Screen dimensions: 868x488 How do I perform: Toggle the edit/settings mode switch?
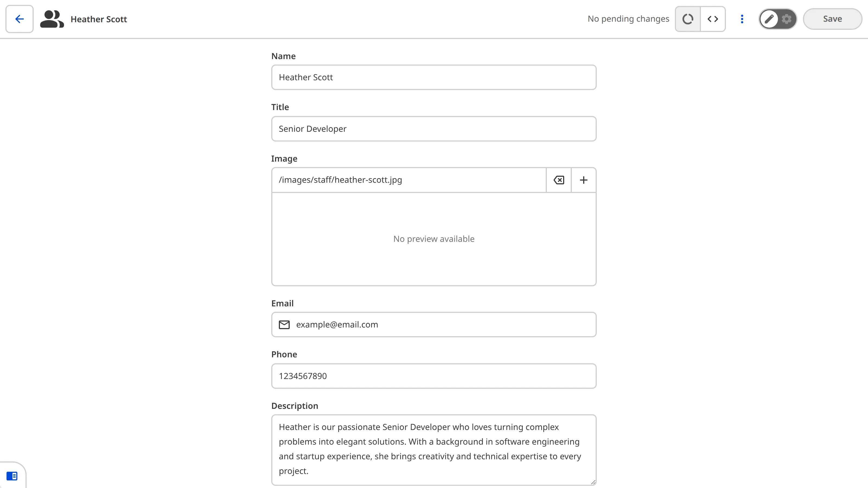(778, 19)
